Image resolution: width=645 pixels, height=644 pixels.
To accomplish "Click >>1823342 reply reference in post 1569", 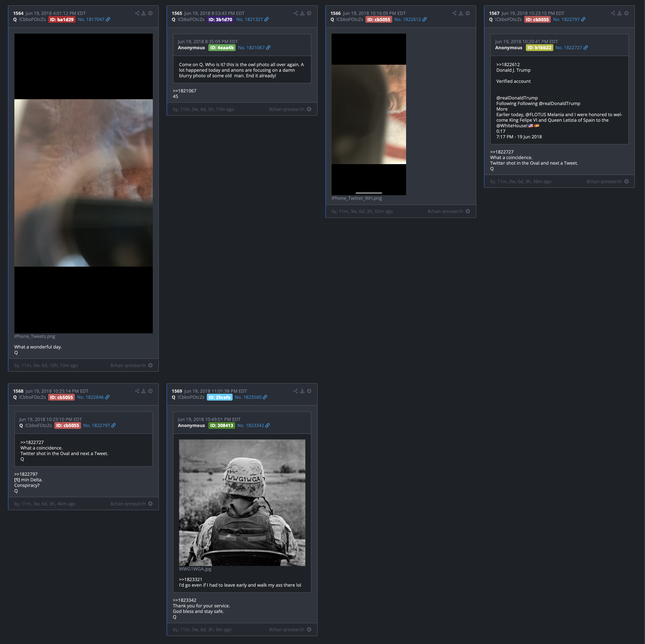I will coord(184,600).
